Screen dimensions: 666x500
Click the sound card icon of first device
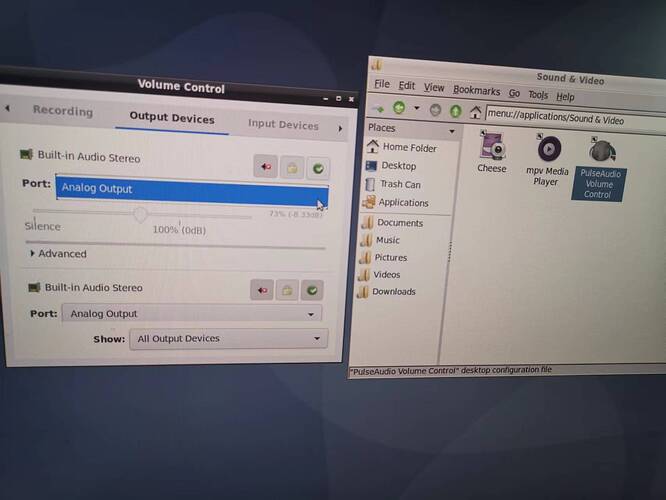coord(26,154)
